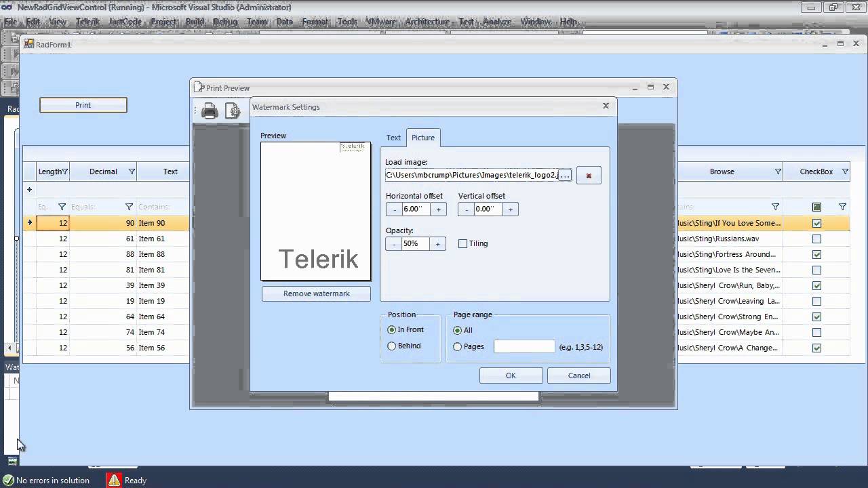Open the Analyze menu
The height and width of the screenshot is (488, 868).
(498, 22)
